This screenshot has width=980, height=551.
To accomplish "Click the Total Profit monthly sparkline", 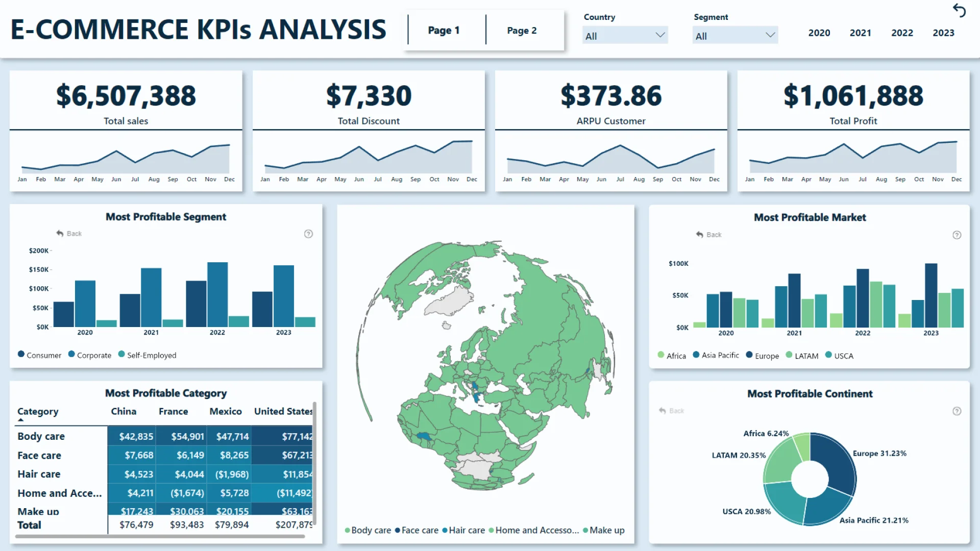I will click(x=853, y=157).
